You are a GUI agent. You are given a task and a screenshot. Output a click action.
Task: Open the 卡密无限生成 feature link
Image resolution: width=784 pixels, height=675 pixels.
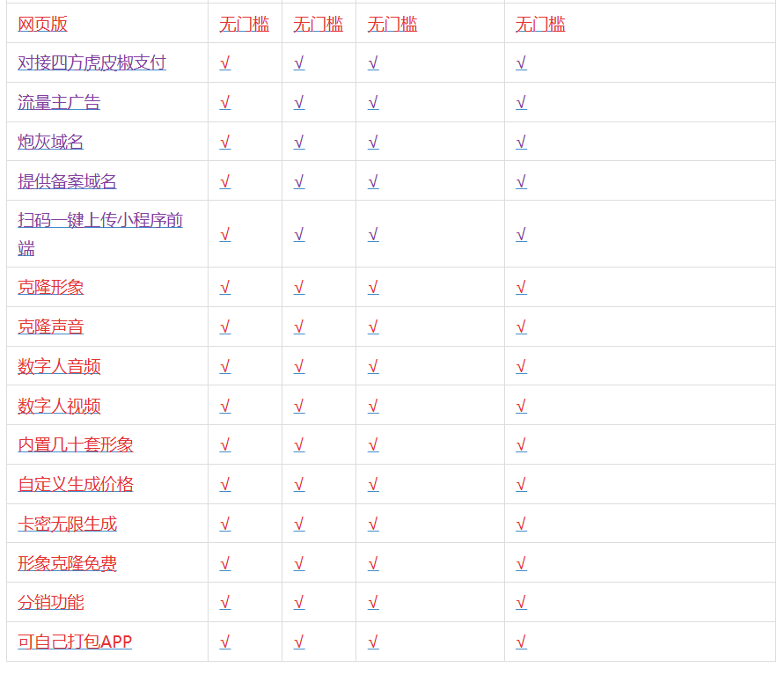[x=67, y=523]
